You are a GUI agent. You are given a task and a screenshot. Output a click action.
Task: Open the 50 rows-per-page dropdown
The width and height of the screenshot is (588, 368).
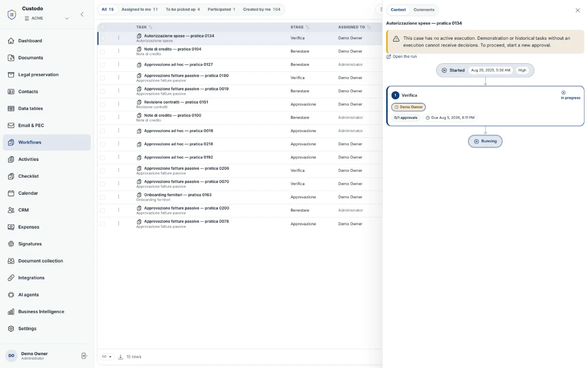[x=107, y=357]
